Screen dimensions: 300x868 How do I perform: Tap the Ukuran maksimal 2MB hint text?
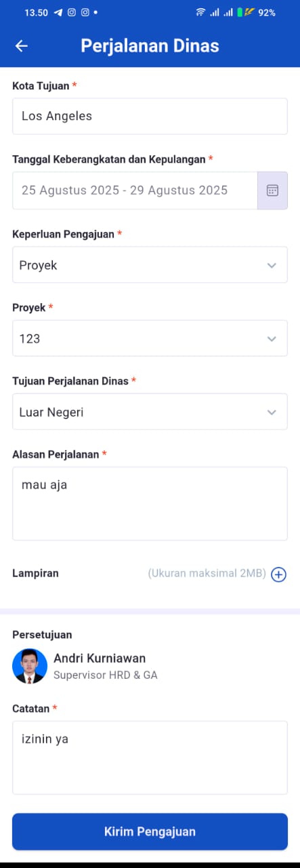point(207,574)
